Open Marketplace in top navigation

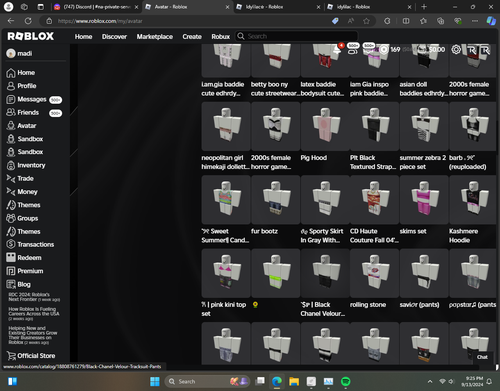[x=155, y=36]
